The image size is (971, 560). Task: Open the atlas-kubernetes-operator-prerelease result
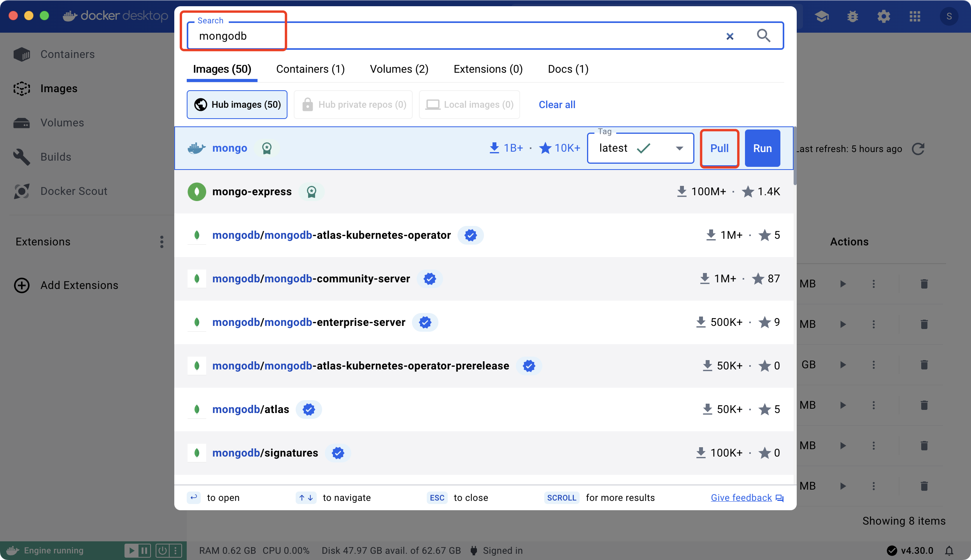[x=484, y=366]
